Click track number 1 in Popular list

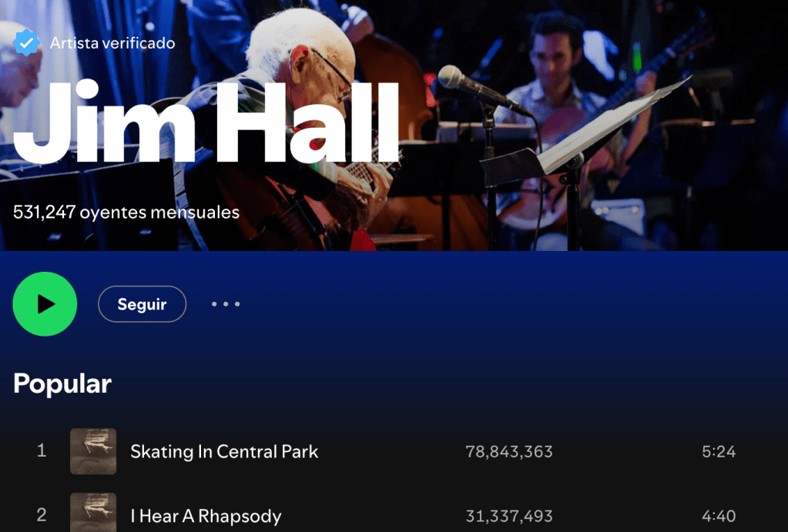[x=42, y=450]
